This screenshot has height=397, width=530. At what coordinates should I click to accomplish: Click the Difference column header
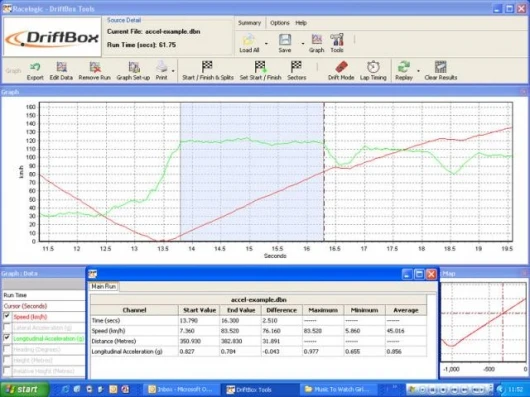tap(282, 310)
